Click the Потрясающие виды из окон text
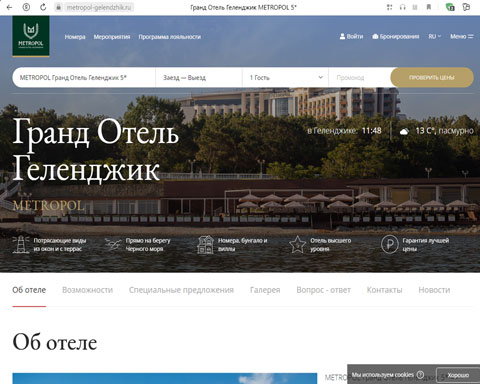Image resolution: width=480 pixels, height=384 pixels. (x=60, y=245)
